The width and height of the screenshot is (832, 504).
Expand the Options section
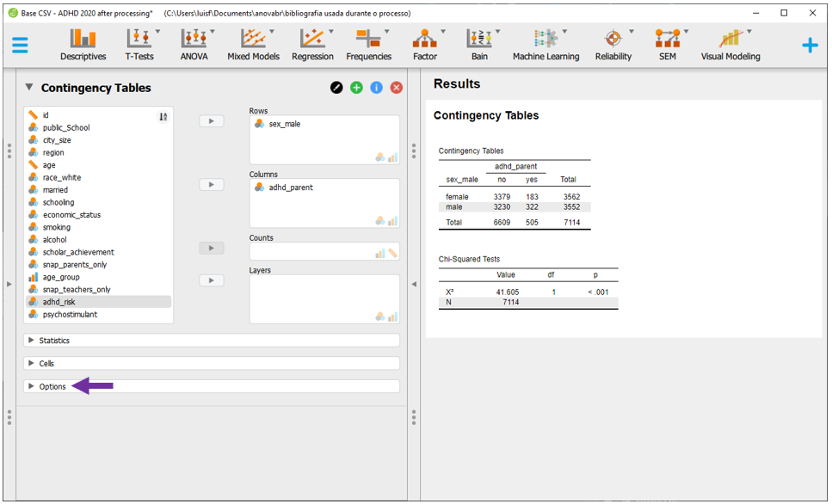(x=52, y=387)
